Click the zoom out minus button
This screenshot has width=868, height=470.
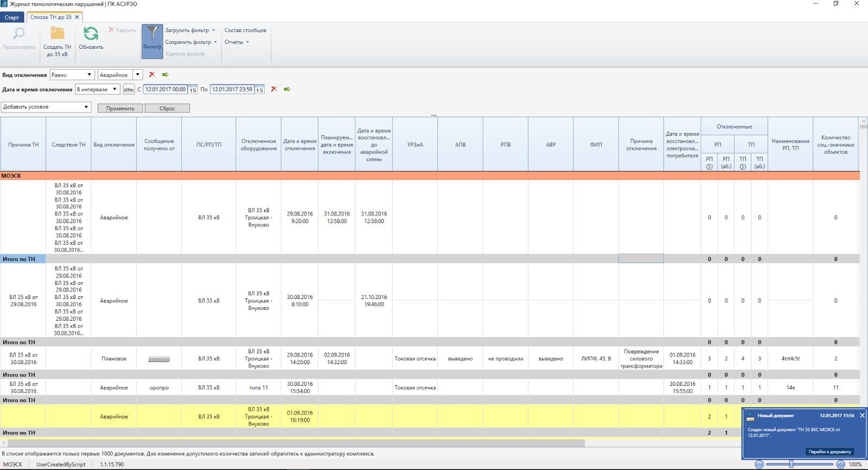pyautogui.click(x=759, y=464)
